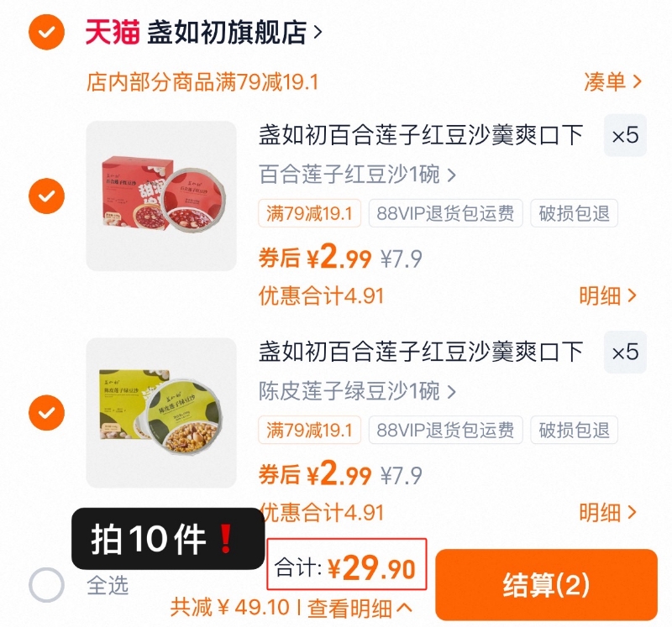Click the 破损包退 guarantee badge

coord(573,213)
